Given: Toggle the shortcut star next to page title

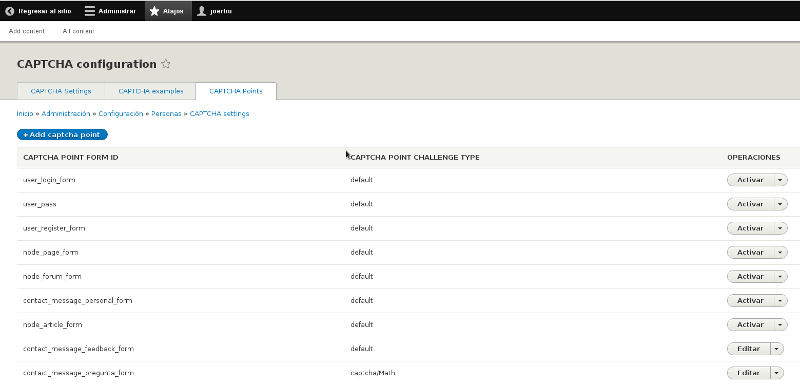Looking at the screenshot, I should pyautogui.click(x=165, y=64).
